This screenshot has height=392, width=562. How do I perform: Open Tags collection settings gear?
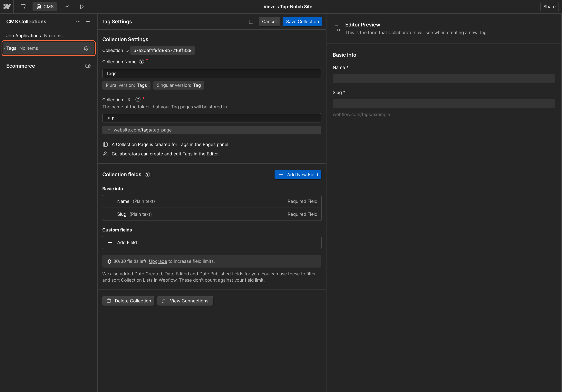86,48
